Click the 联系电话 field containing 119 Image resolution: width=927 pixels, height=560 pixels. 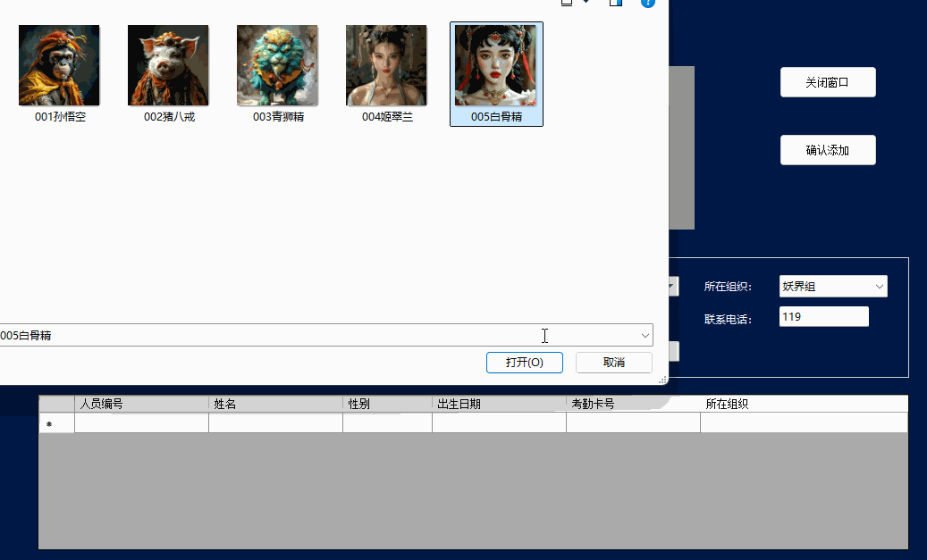tap(823, 317)
